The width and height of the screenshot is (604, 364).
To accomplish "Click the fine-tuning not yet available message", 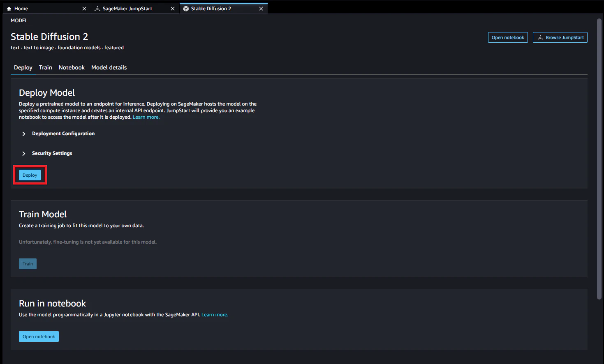I will click(x=88, y=242).
